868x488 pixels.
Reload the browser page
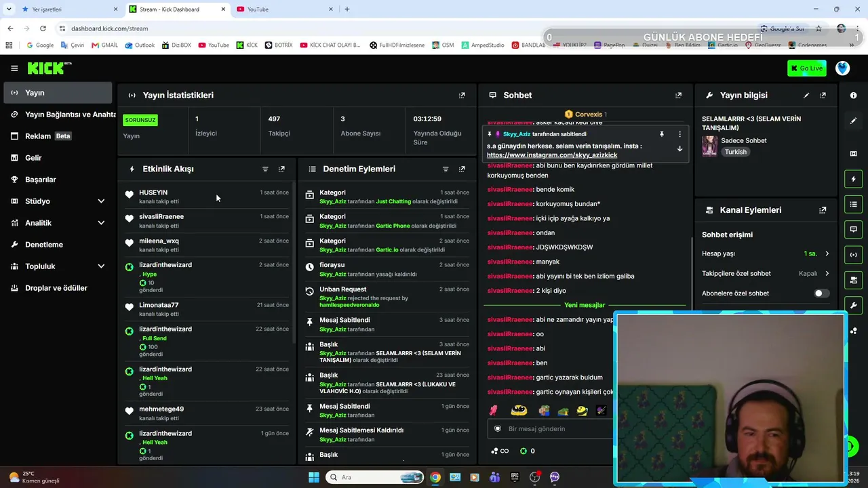[43, 28]
